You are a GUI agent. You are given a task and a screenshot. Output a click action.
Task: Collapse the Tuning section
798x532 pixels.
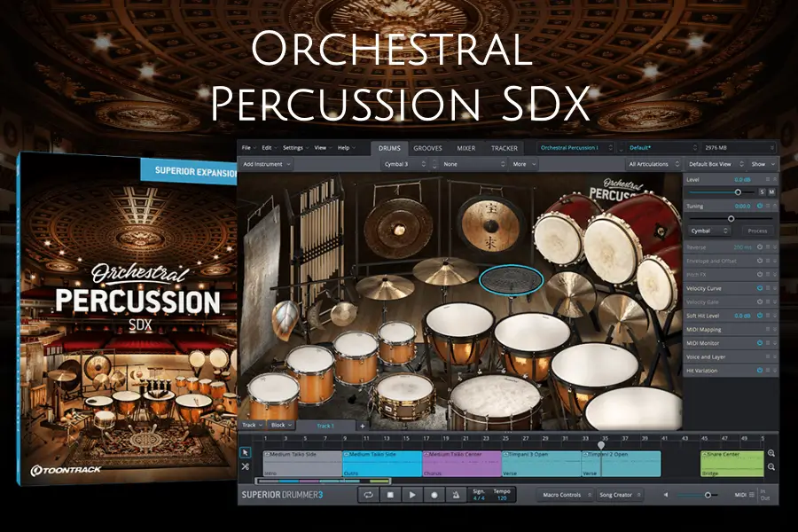coord(775,207)
